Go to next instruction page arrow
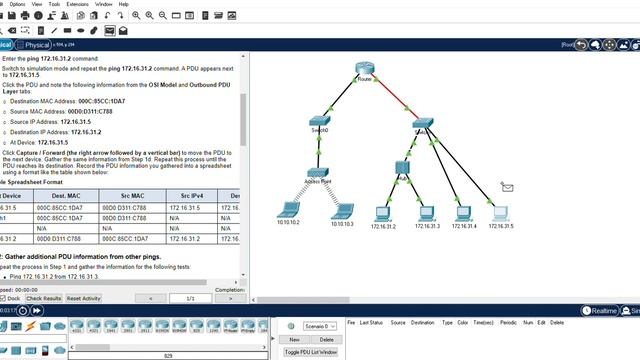 point(231,298)
